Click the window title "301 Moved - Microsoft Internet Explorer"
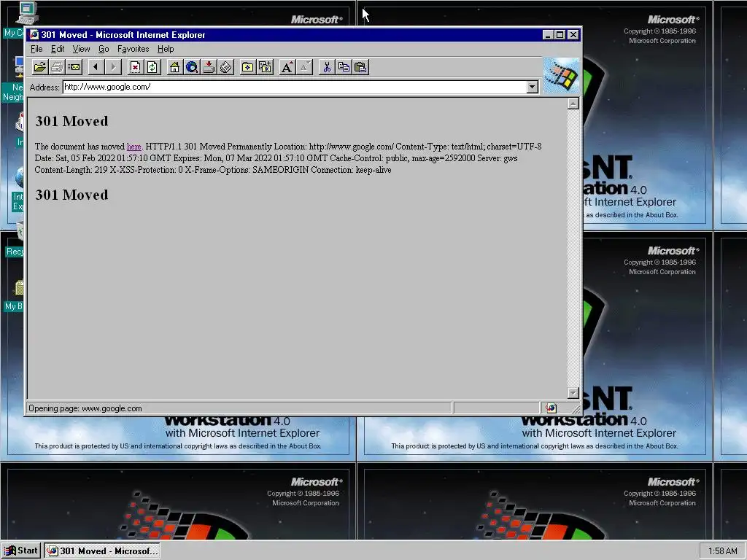Screen dimensions: 747x560 click(123, 35)
